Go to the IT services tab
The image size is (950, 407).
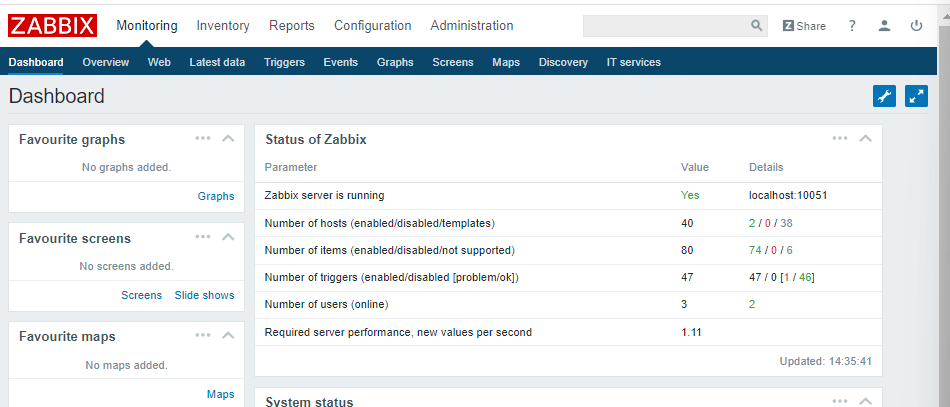coord(634,62)
